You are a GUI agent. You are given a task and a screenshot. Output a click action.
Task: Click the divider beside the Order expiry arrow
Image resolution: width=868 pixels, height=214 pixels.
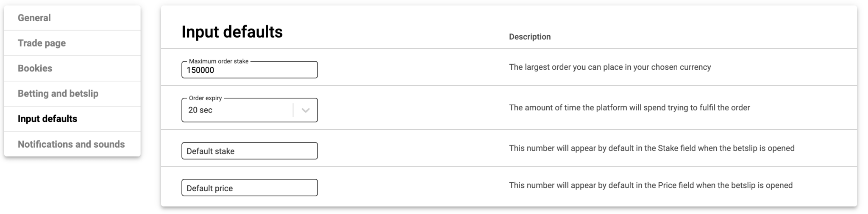(x=293, y=110)
